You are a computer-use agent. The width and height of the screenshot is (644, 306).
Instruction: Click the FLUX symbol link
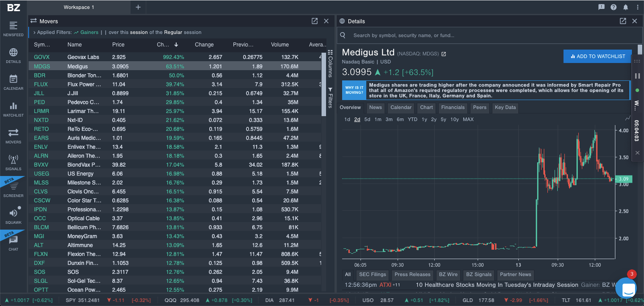pos(41,84)
